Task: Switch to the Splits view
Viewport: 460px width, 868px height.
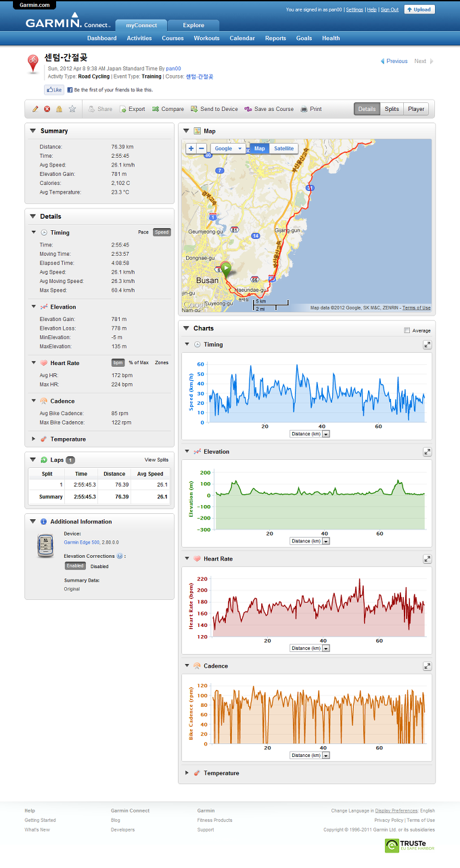Action: coord(392,108)
